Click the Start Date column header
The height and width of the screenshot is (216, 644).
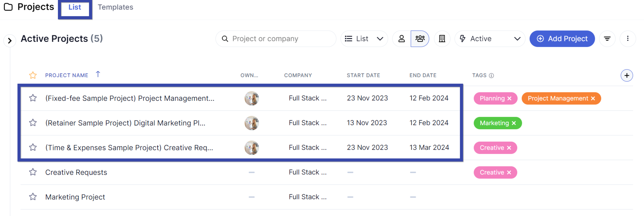(363, 75)
